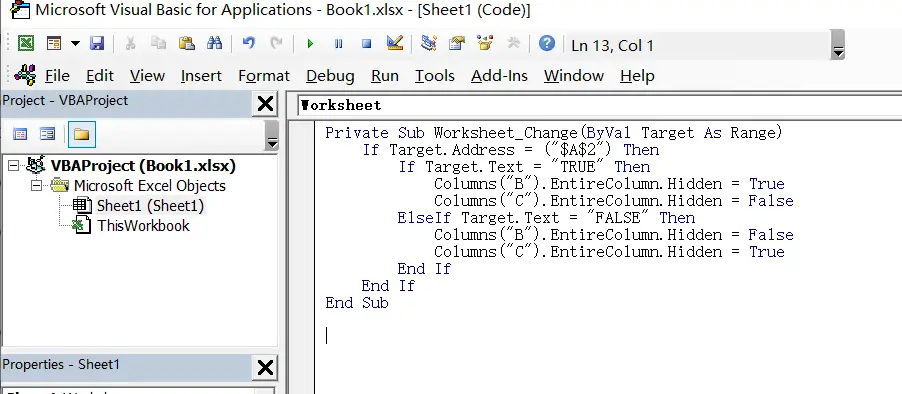Click the Redo arrow icon

277,44
